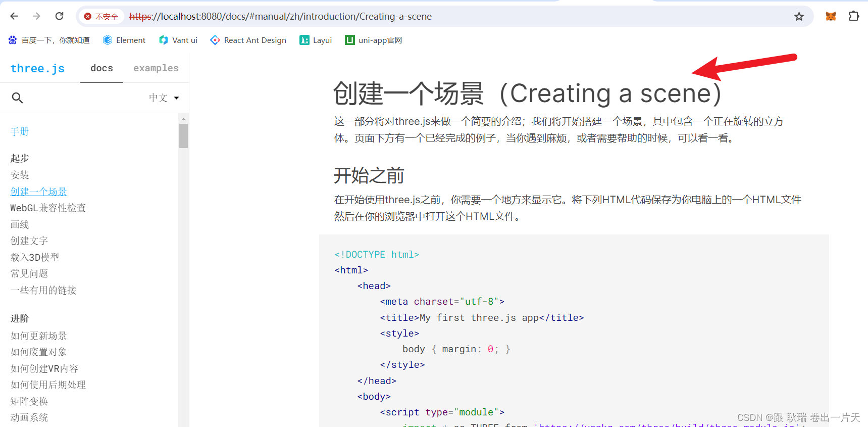The width and height of the screenshot is (868, 427).
Task: Open the 载入3D模型 doc page
Action: 35,257
